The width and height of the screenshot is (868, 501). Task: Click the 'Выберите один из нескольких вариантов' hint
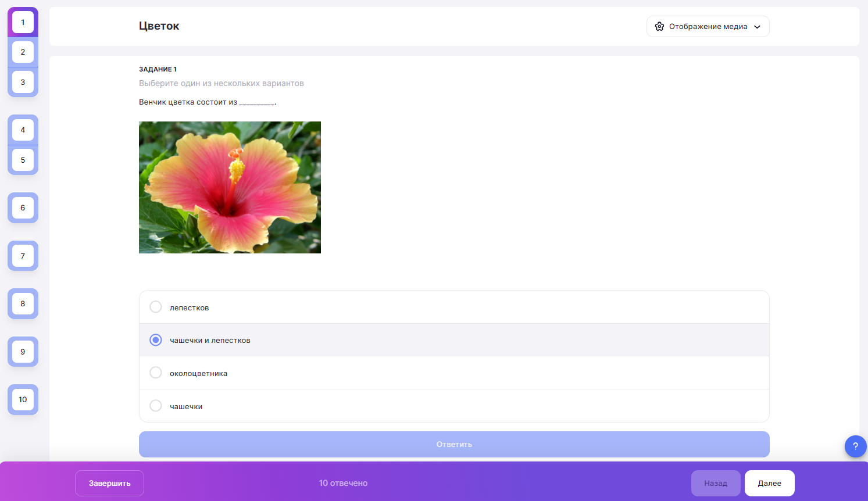(x=222, y=83)
